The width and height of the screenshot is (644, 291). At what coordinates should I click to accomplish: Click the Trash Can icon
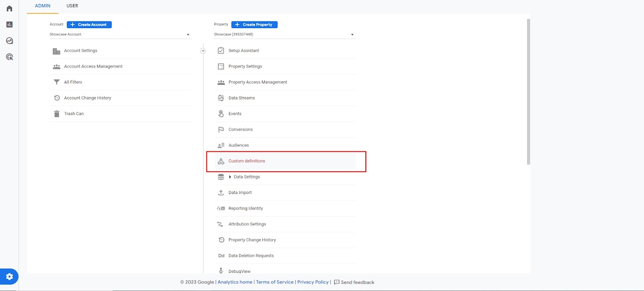coord(56,114)
